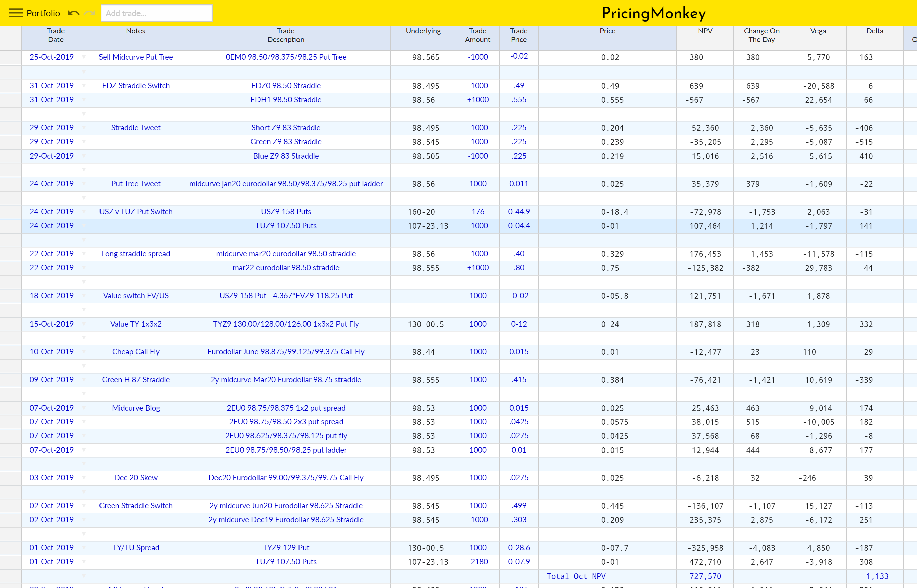Click trade price 0-44.9 cell
This screenshot has width=917, height=588.
(x=519, y=212)
